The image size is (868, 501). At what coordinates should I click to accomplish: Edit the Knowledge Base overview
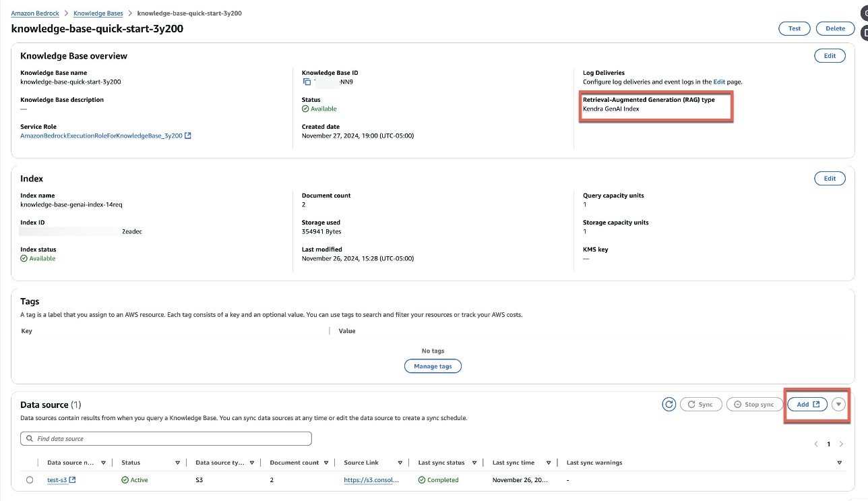coord(830,56)
